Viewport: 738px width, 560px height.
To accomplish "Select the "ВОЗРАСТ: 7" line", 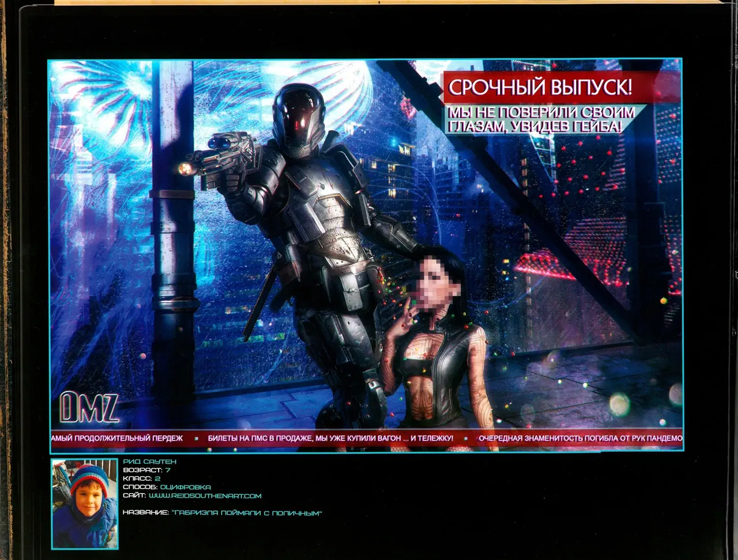I will [146, 470].
